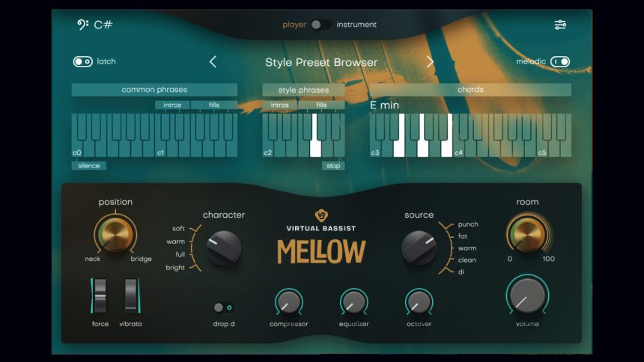
Task: Click the Virtual Bassist logo badge
Action: tap(321, 215)
